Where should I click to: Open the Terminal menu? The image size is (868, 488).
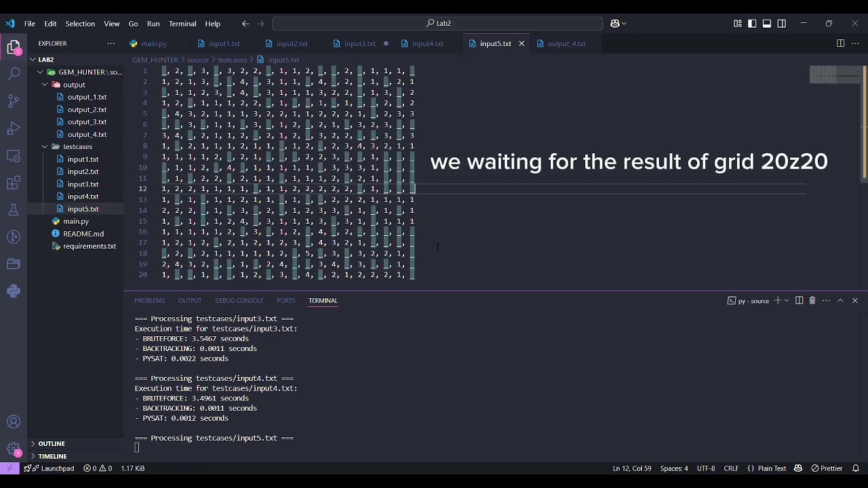182,24
